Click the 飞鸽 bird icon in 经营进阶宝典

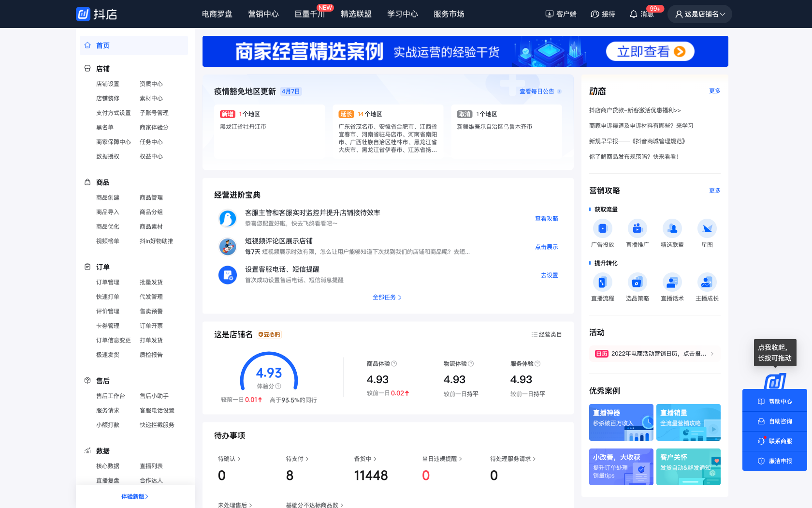pyautogui.click(x=228, y=218)
